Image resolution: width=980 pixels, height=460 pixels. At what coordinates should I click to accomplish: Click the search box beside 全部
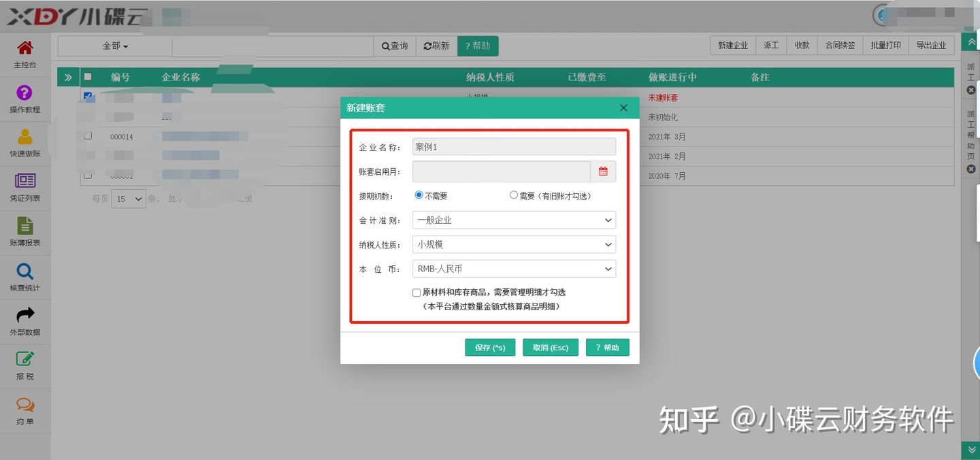pyautogui.click(x=272, y=46)
